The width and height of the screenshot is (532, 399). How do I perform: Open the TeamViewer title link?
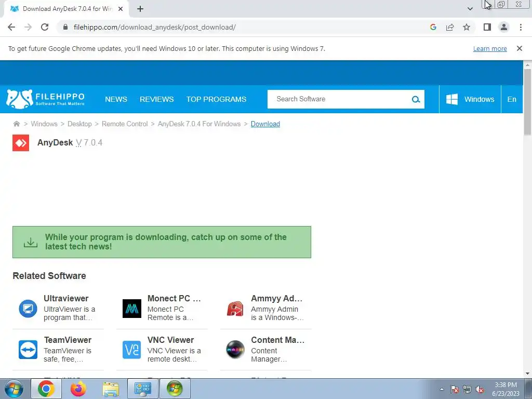(68, 340)
